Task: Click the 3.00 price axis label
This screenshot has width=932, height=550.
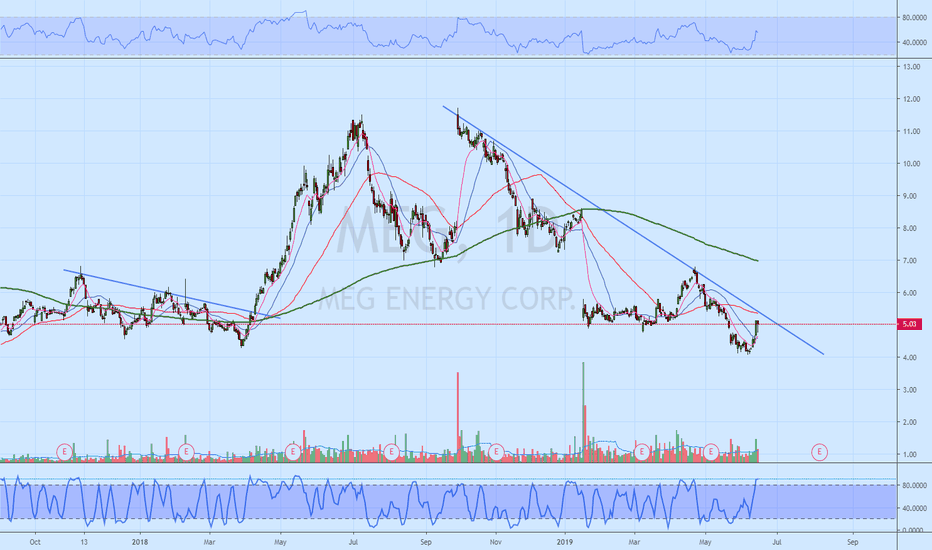Action: coord(912,390)
